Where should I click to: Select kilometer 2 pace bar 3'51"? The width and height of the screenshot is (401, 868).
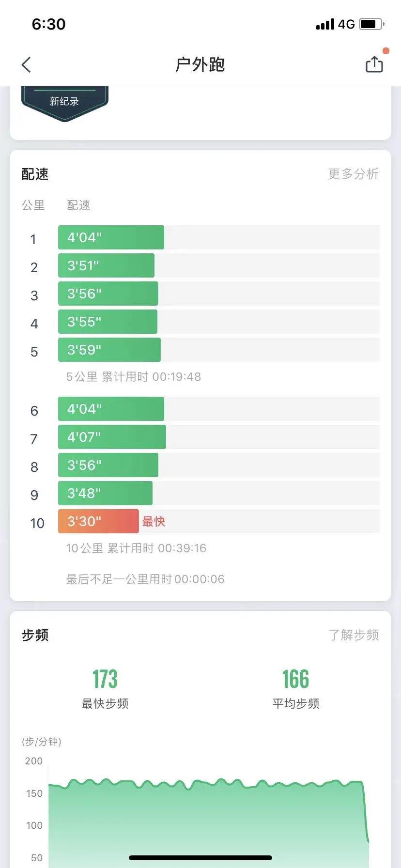106,265
